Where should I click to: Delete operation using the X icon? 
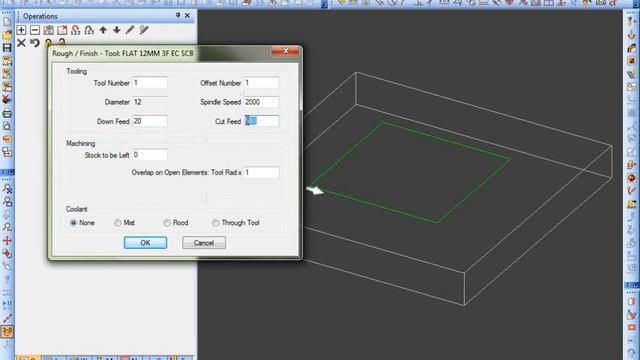(21, 42)
